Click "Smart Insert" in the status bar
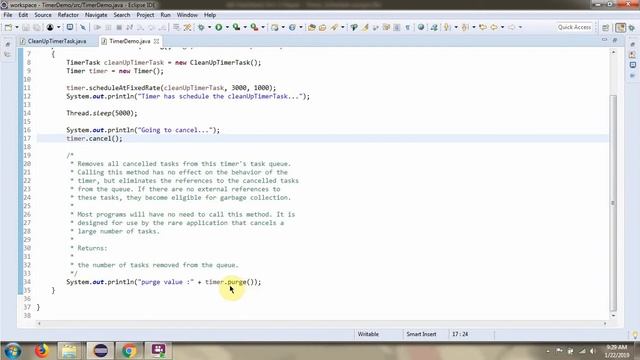The height and width of the screenshot is (360, 640). [x=421, y=334]
